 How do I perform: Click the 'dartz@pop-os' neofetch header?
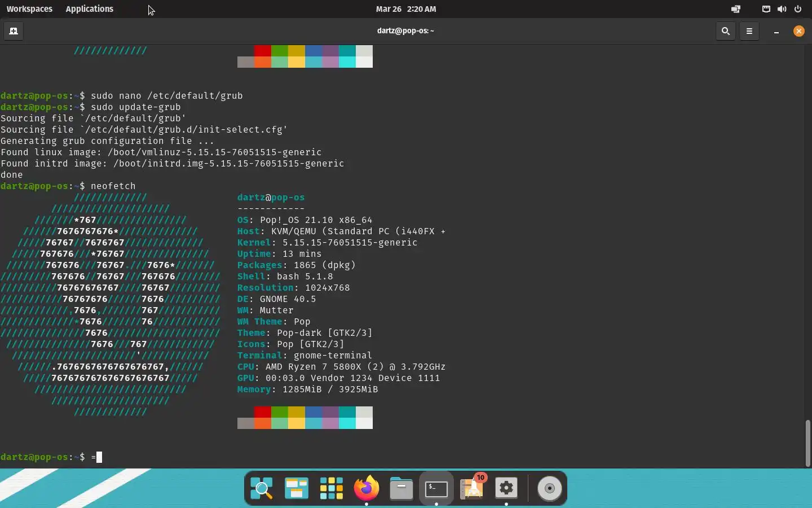[x=271, y=198]
